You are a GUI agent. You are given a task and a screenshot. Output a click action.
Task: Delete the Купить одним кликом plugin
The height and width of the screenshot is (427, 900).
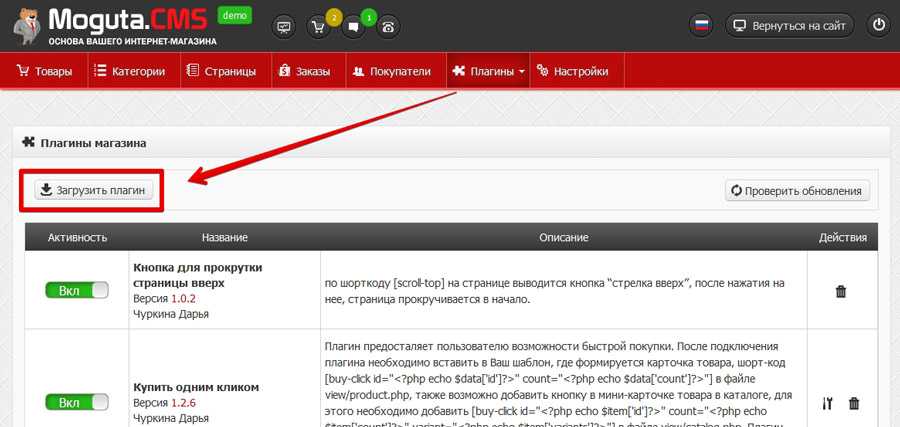[x=853, y=404]
